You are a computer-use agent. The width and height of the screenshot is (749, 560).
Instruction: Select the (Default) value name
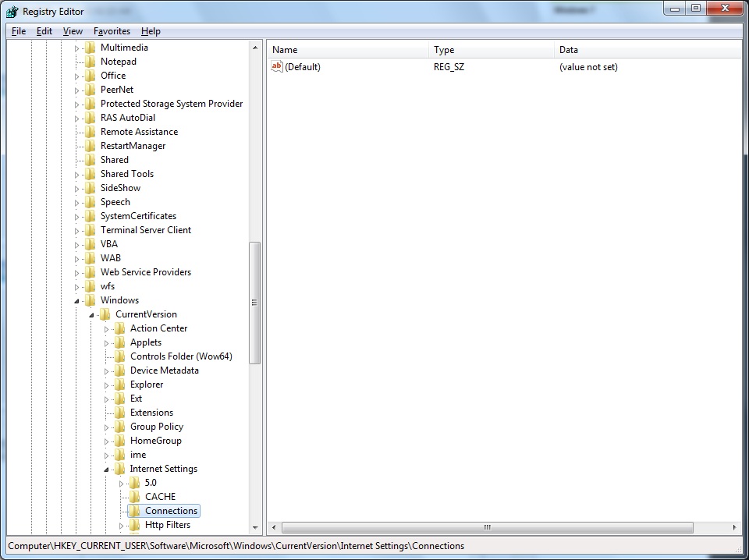coord(303,67)
